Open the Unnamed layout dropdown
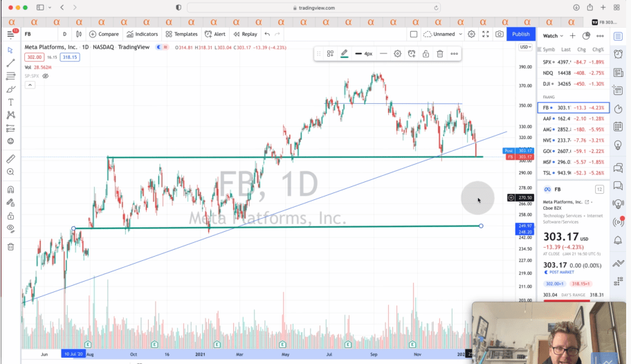631x364 pixels. [x=443, y=34]
